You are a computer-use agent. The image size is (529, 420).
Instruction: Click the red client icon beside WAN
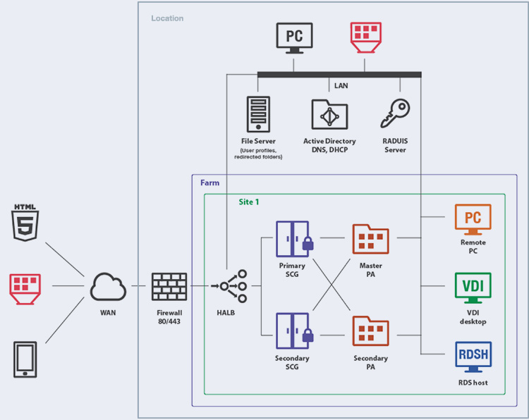pyautogui.click(x=25, y=289)
